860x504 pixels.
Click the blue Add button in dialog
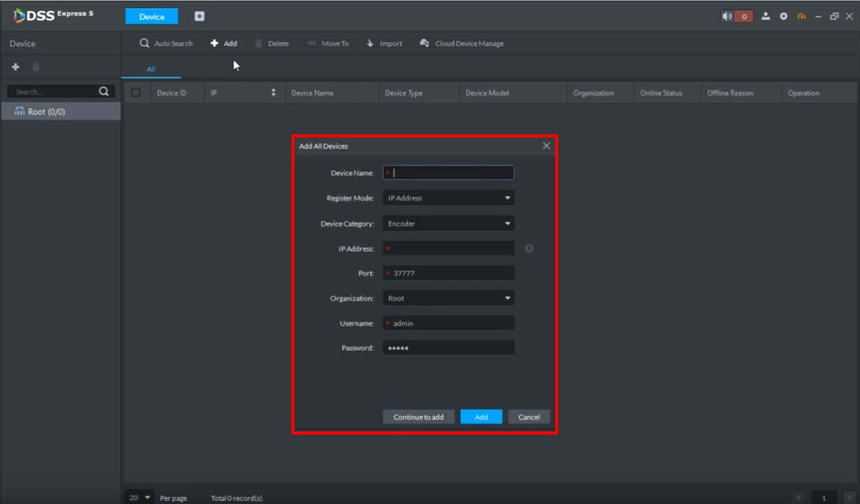[481, 417]
